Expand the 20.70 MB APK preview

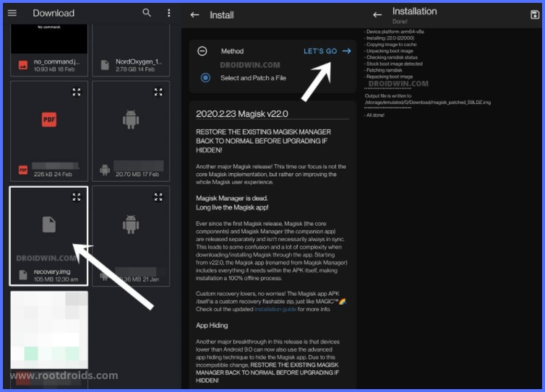pos(158,92)
